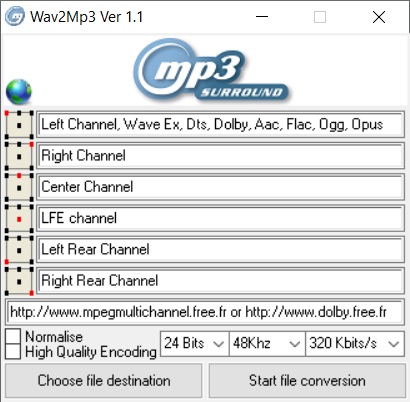Select the Left Channel speaker position button

point(19,125)
